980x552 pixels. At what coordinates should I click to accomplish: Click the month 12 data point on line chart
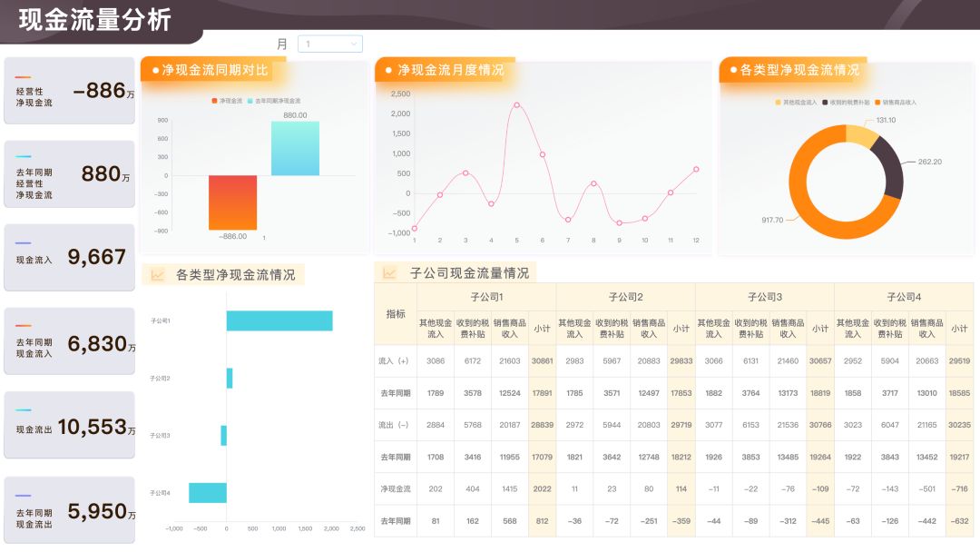[x=696, y=170]
